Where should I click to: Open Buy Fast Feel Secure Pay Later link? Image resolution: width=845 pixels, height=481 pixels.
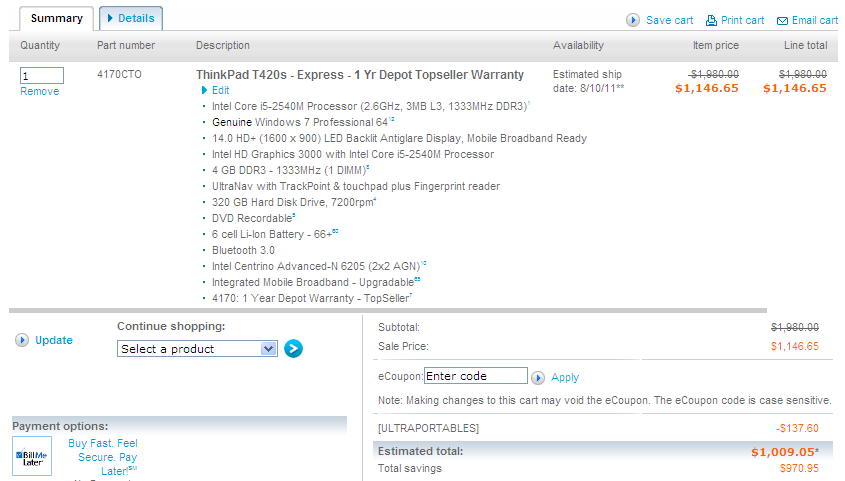point(102,457)
